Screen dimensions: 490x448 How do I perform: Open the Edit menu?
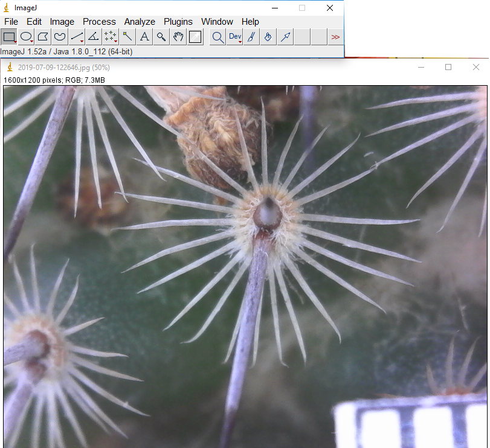tap(34, 22)
